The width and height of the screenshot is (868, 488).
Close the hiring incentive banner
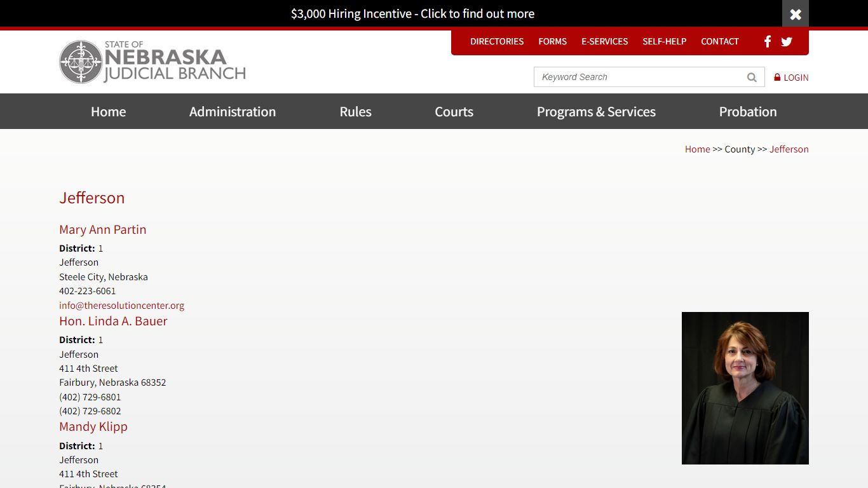coord(795,14)
